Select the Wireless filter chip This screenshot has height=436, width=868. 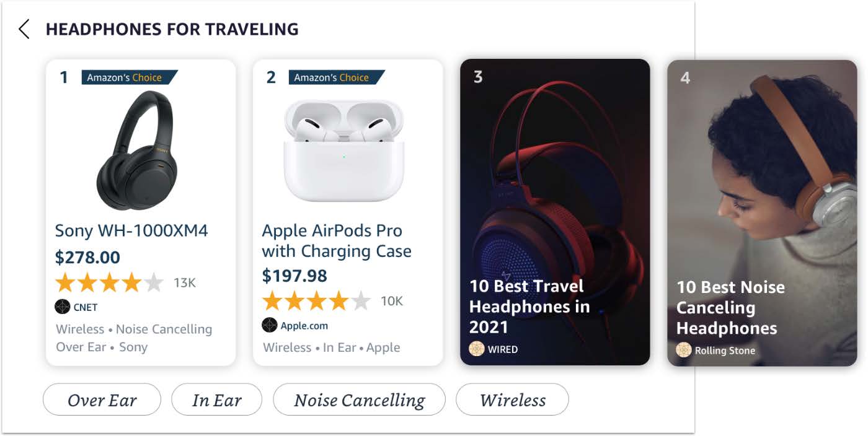pyautogui.click(x=512, y=400)
